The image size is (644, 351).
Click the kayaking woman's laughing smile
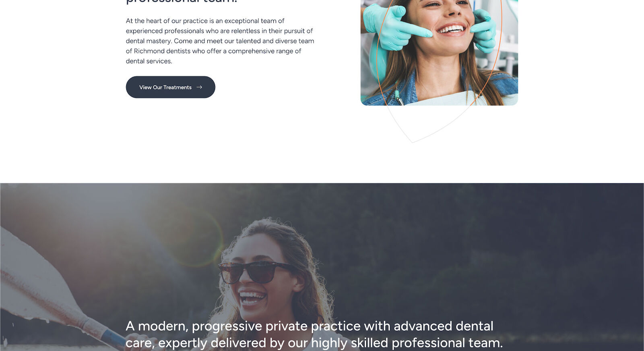pyautogui.click(x=252, y=298)
